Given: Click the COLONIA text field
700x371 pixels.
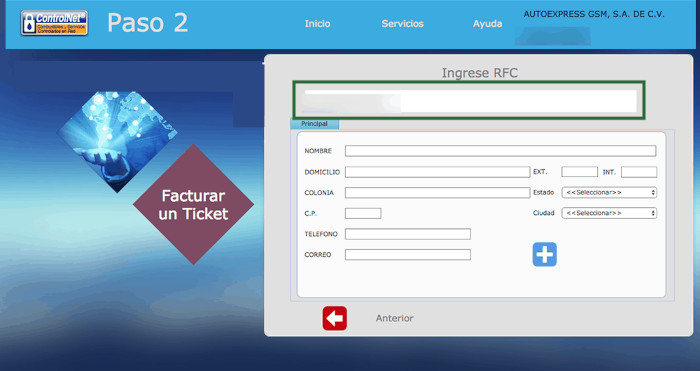Looking at the screenshot, I should pyautogui.click(x=438, y=192).
